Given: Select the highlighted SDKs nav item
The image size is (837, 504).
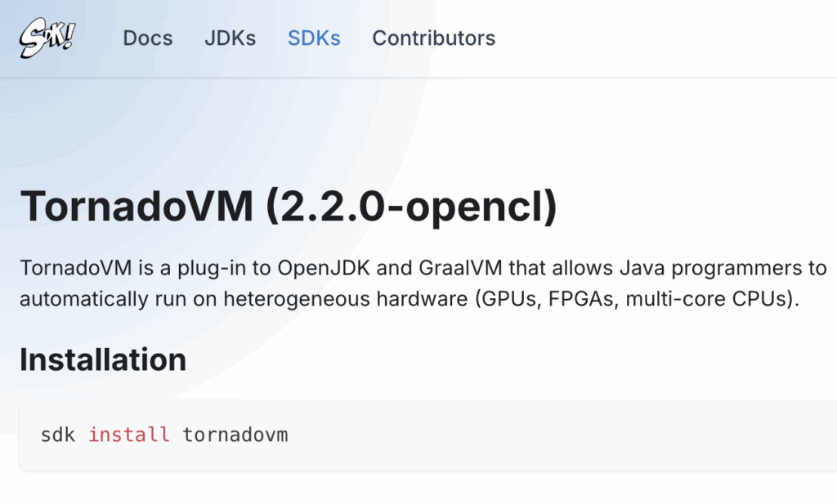Looking at the screenshot, I should click(314, 38).
